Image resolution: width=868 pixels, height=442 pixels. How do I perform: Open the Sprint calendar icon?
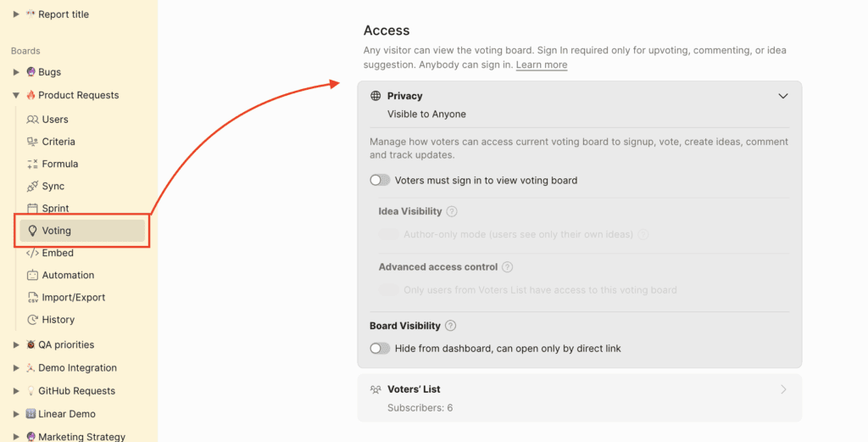(32, 208)
